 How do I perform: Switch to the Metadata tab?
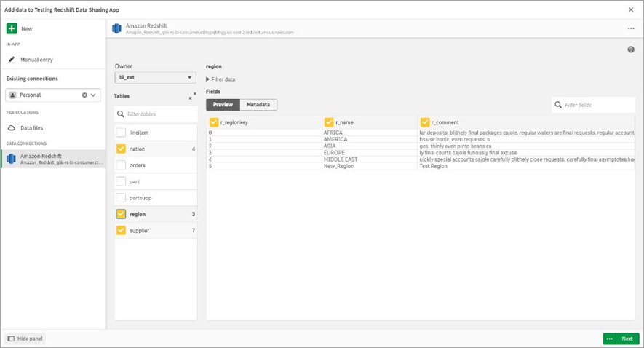coord(258,104)
